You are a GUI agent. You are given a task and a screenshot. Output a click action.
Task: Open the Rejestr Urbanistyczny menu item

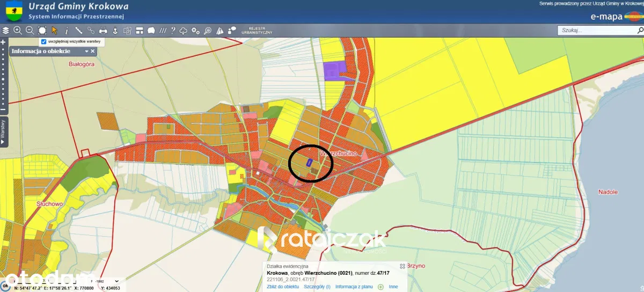pyautogui.click(x=257, y=31)
